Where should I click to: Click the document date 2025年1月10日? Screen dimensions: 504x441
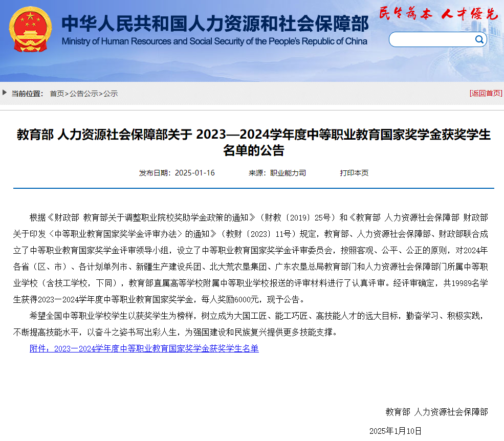point(396,431)
